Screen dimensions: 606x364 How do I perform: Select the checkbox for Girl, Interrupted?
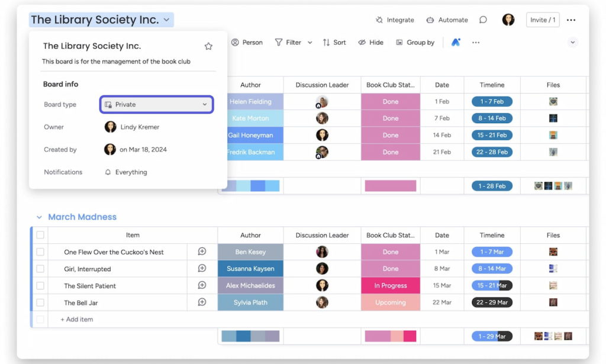pyautogui.click(x=40, y=268)
